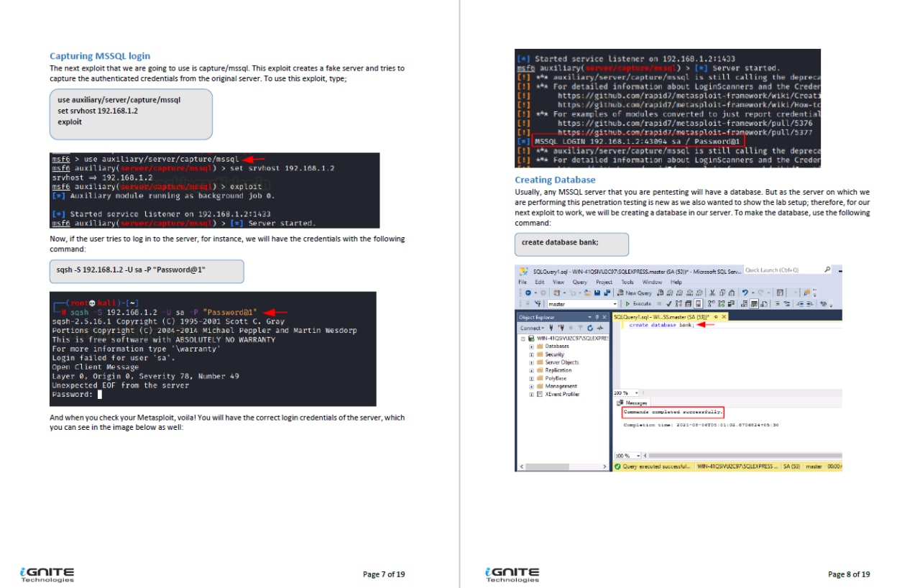Open the Query menu in SSMS
Viewport: 920px width, 588px height.
tap(579, 282)
